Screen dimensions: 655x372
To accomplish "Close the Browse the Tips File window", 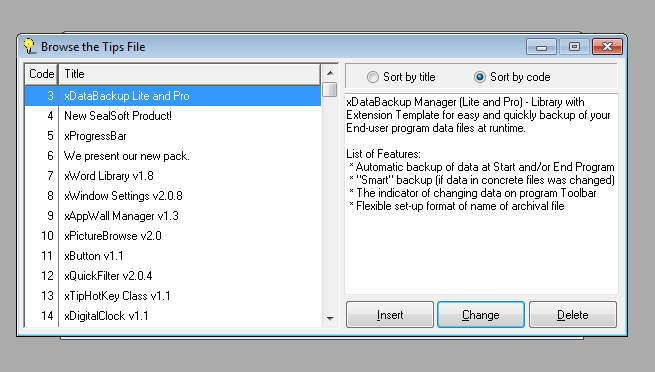I will click(x=607, y=46).
